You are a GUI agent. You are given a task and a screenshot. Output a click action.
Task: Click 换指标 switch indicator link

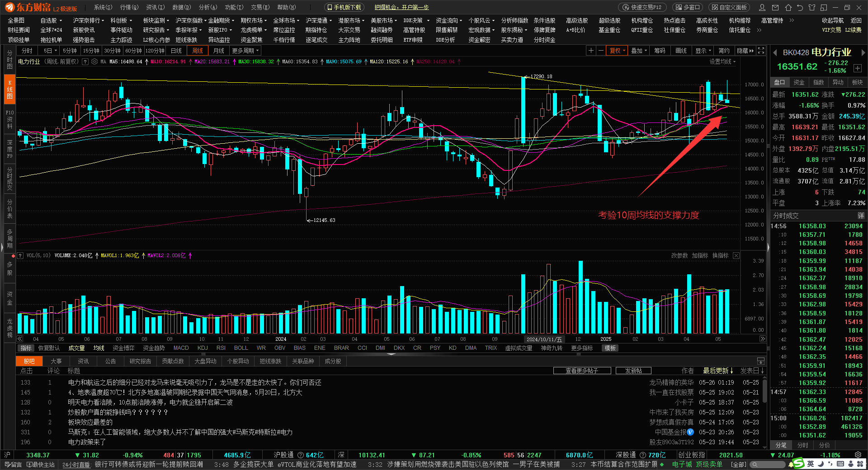click(x=720, y=256)
